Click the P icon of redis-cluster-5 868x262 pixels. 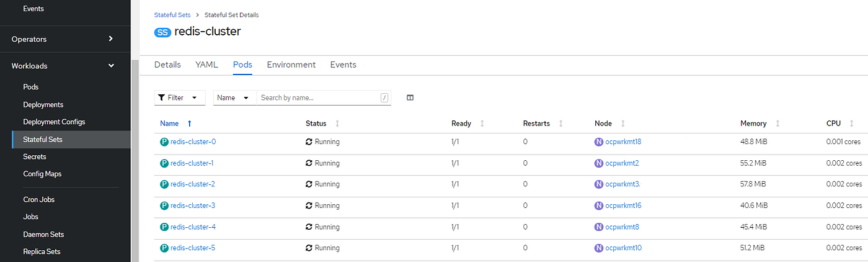(164, 248)
